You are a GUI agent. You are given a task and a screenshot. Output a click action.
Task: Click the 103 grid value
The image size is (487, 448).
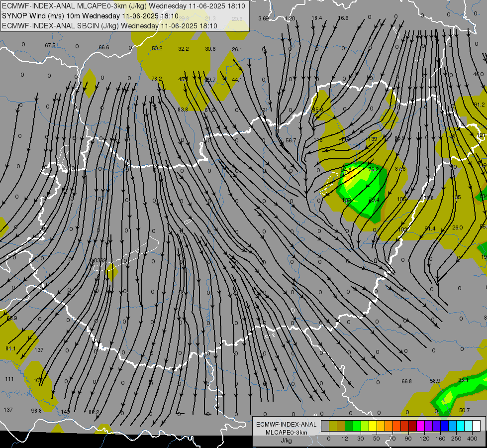pyautogui.click(x=402, y=229)
